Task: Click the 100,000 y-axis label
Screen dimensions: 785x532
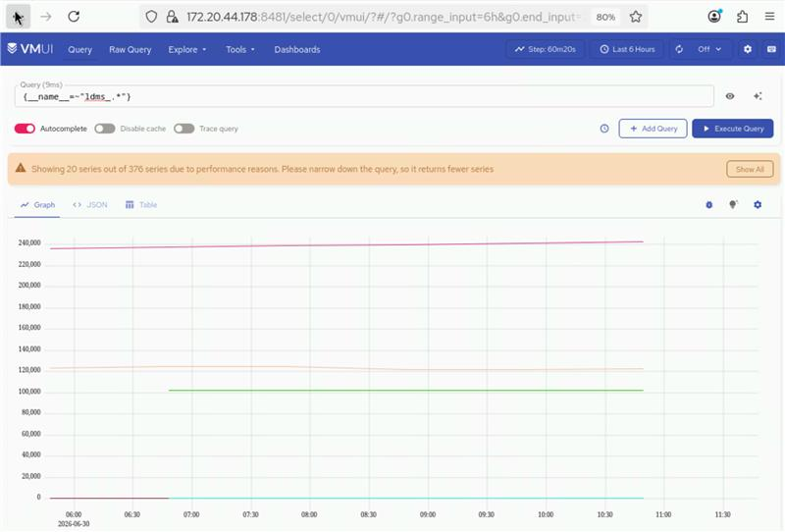Action: pyautogui.click(x=29, y=392)
